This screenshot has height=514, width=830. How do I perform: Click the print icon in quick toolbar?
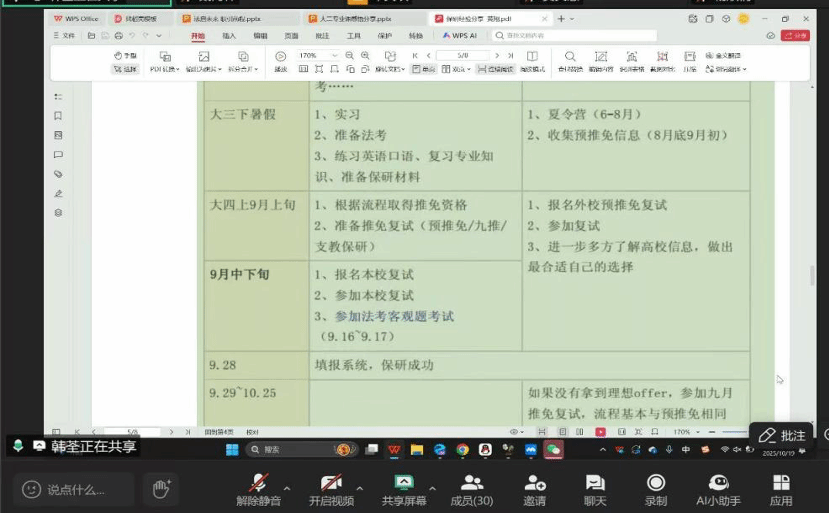(x=119, y=35)
